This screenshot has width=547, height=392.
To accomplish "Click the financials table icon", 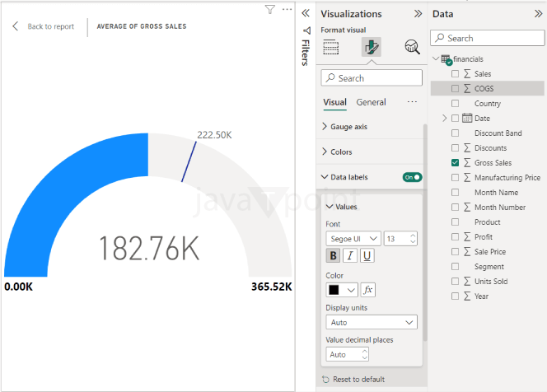I will point(446,59).
